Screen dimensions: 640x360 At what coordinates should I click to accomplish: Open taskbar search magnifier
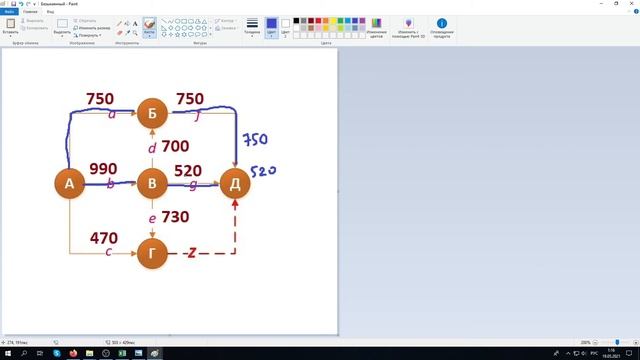(x=24, y=353)
